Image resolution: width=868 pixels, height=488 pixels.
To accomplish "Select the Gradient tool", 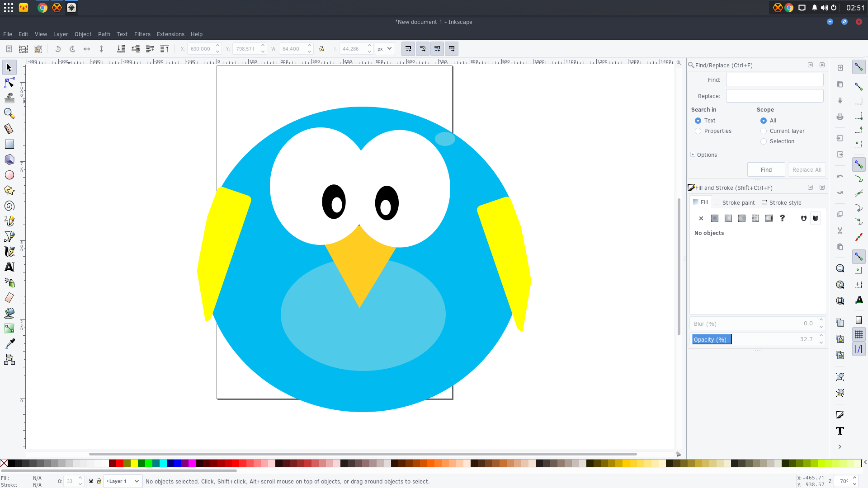I will (x=9, y=328).
